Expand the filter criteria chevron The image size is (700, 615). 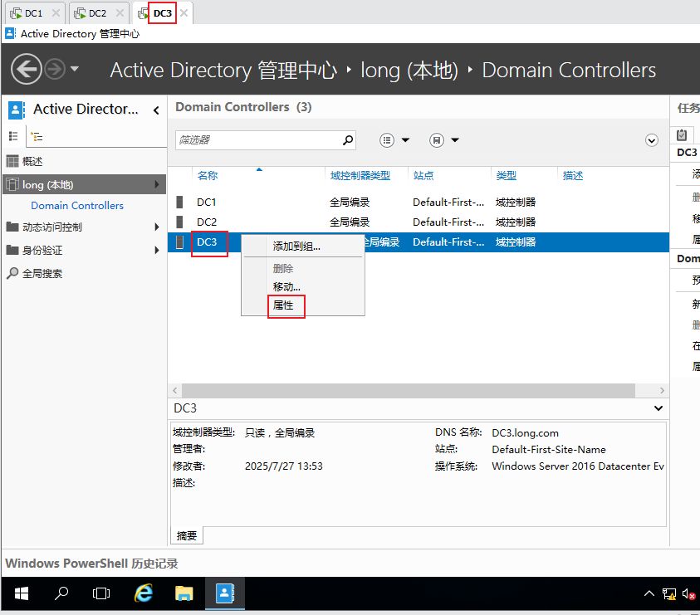(652, 140)
